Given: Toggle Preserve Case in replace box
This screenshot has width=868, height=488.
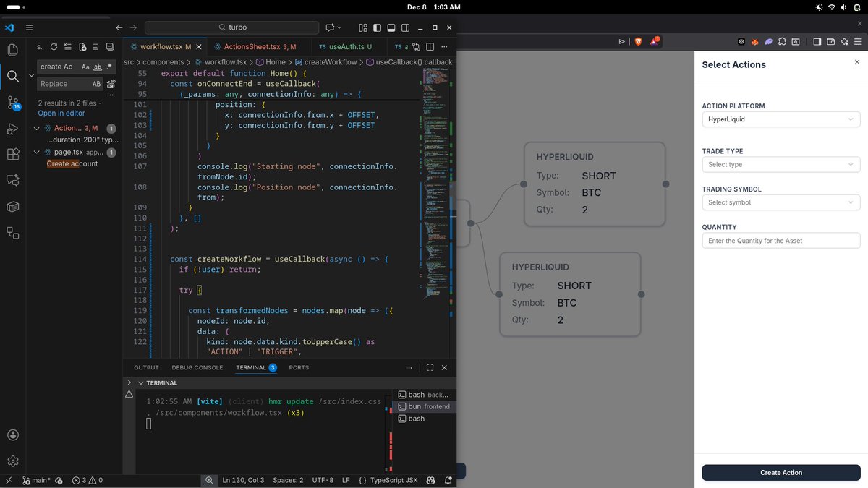Looking at the screenshot, I should coord(97,84).
